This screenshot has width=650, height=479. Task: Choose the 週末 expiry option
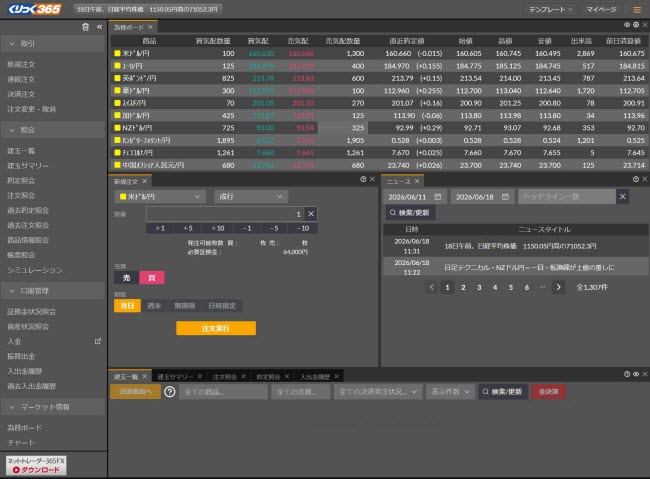tap(154, 306)
